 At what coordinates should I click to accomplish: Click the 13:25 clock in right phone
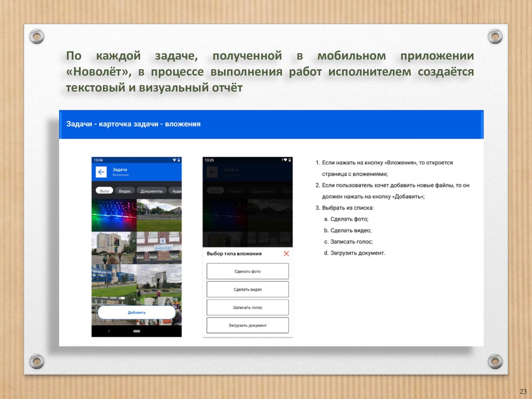tap(209, 160)
